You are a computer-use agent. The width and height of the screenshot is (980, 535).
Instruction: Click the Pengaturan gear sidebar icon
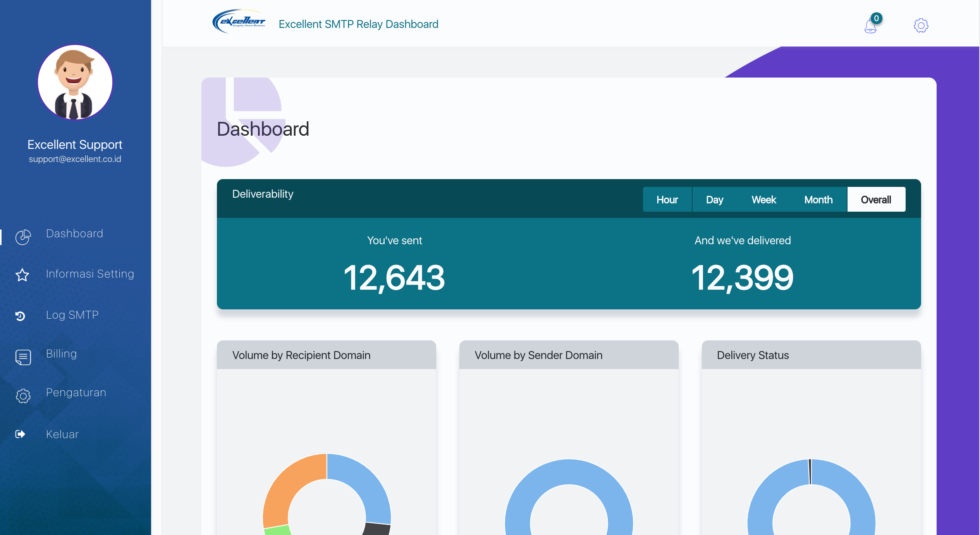(x=23, y=396)
